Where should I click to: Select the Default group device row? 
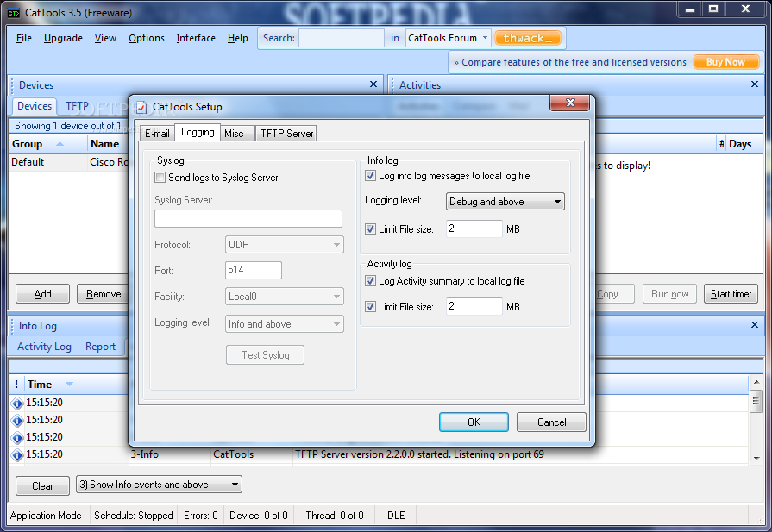tap(69, 162)
